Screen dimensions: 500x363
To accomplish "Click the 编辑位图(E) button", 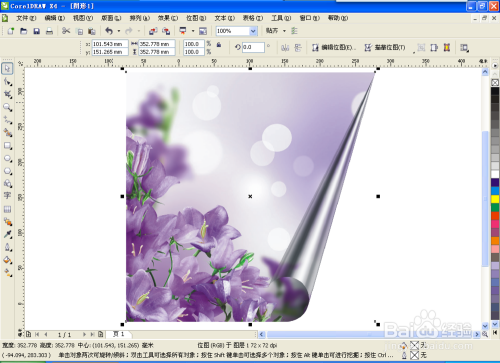I will (334, 48).
